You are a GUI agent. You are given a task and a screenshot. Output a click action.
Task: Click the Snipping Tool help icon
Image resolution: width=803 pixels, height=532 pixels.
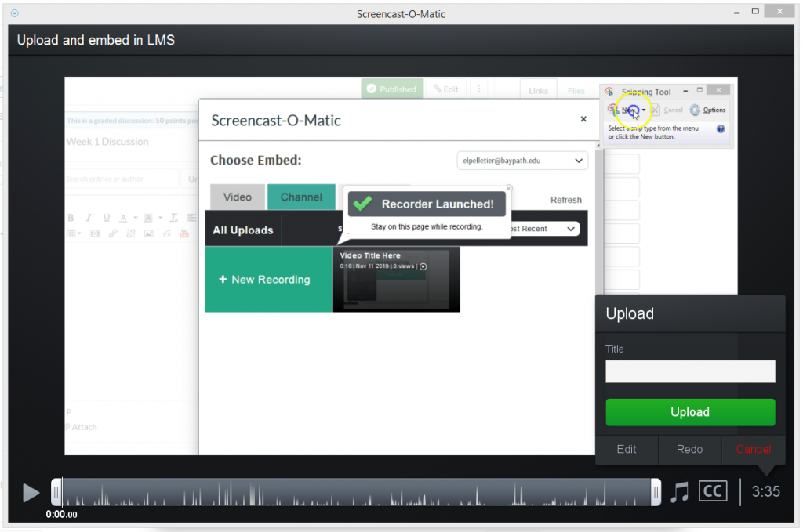tap(720, 128)
